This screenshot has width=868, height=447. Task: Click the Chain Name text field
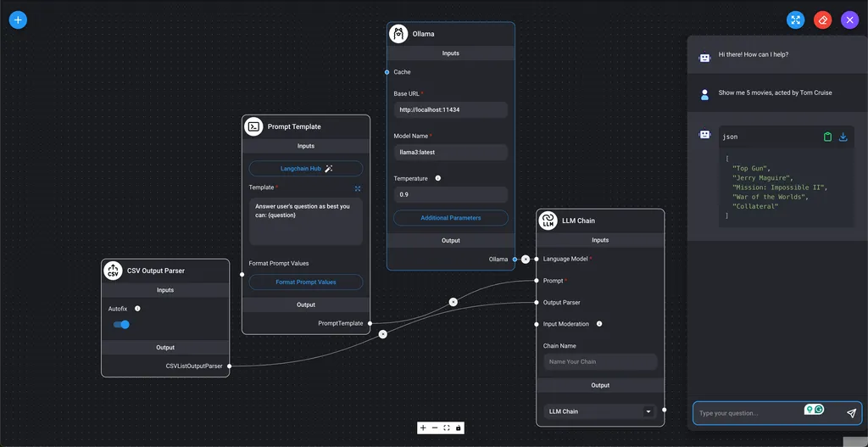[600, 361]
